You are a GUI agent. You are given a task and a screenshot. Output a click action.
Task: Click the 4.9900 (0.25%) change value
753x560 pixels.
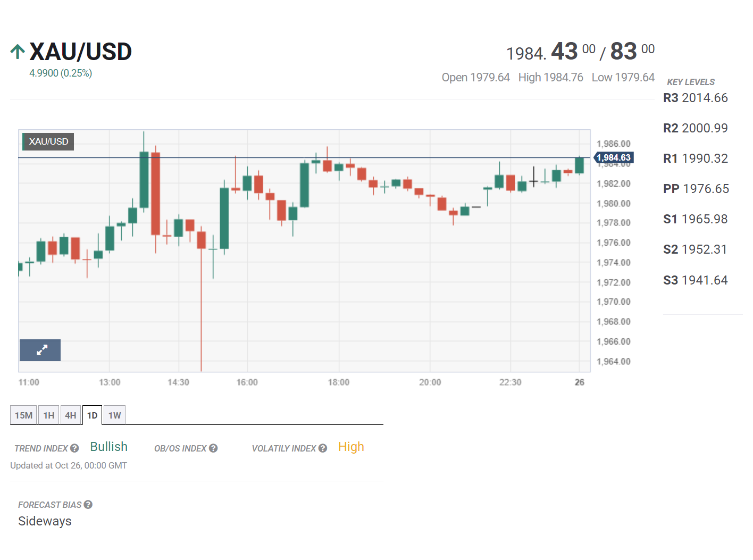tap(61, 73)
